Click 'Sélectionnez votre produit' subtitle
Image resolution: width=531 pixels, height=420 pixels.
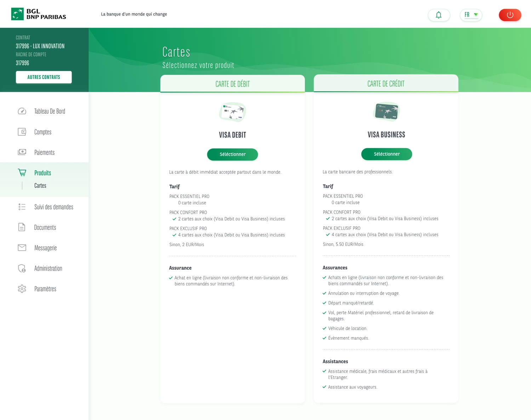pos(198,65)
